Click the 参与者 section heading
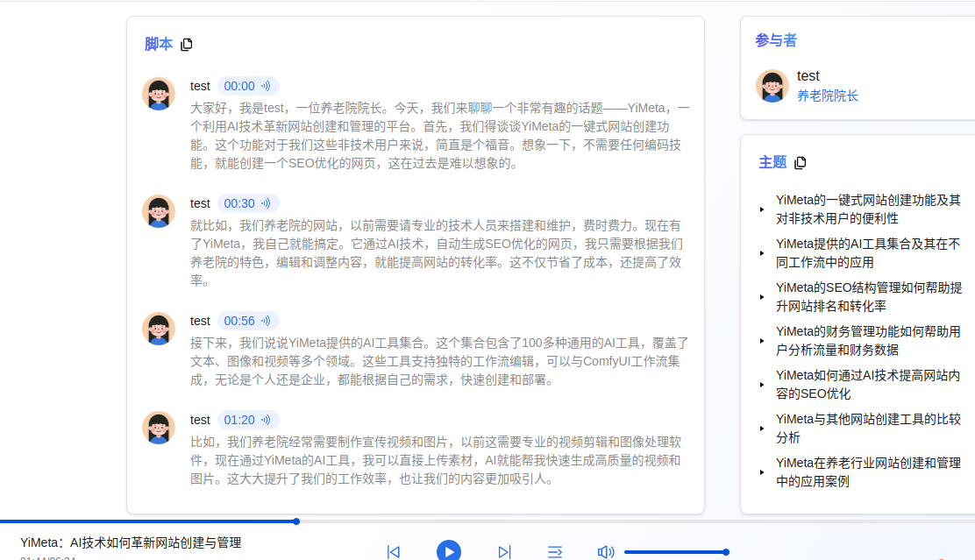Image resolution: width=975 pixels, height=560 pixels. point(776,40)
